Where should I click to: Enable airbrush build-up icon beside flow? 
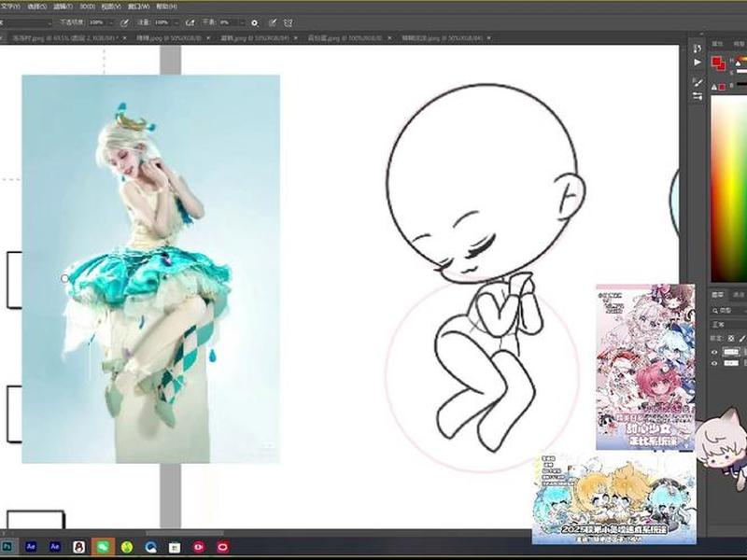pos(190,22)
